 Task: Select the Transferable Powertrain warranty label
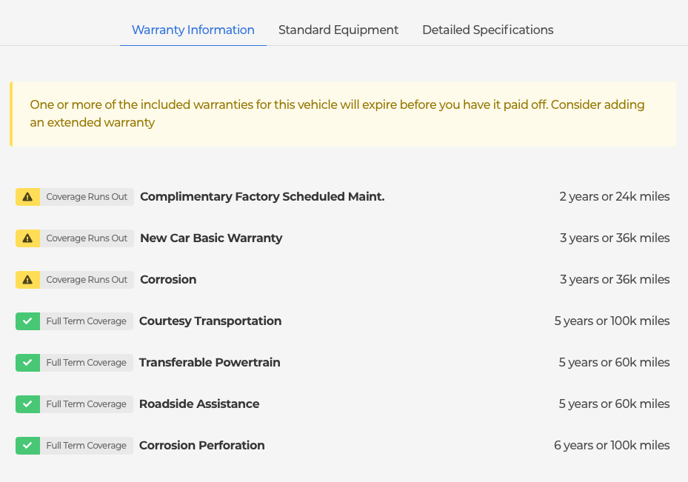point(209,363)
